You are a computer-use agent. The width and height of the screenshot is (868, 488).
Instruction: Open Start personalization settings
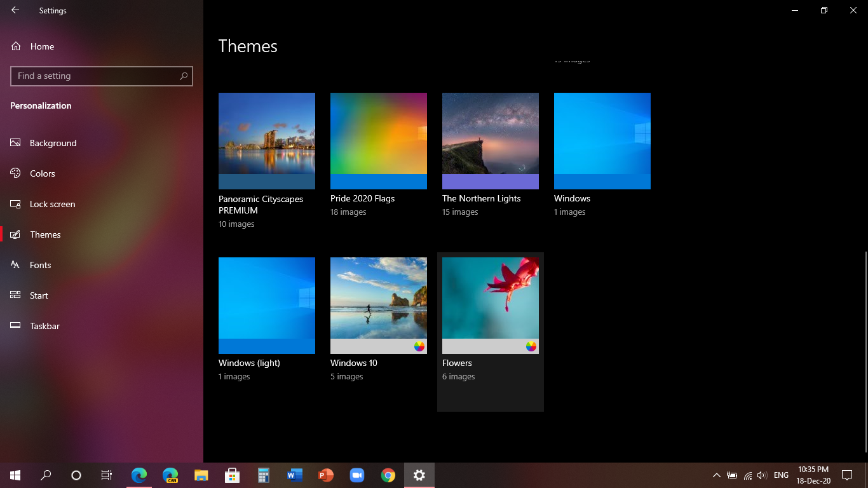coord(102,295)
